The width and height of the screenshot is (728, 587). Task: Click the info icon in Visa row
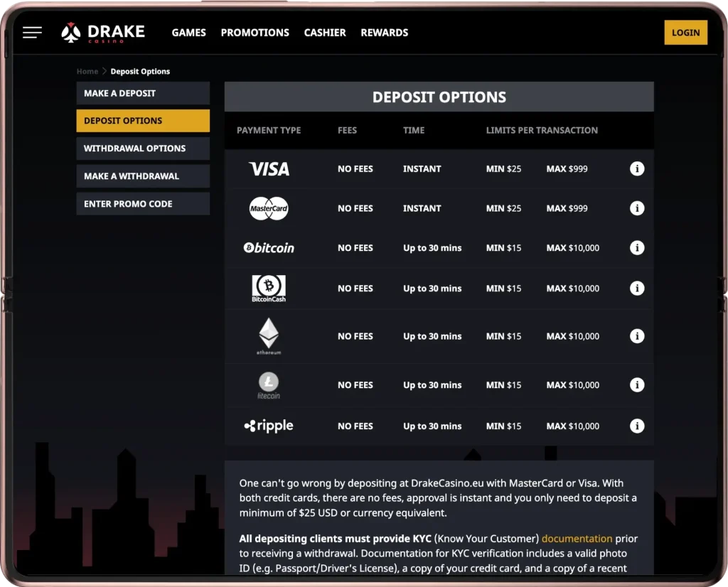coord(637,168)
